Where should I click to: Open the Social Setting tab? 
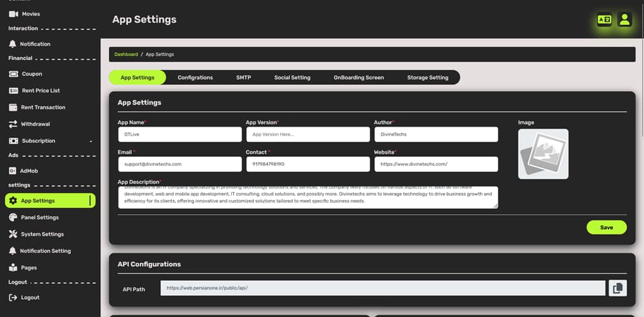292,77
